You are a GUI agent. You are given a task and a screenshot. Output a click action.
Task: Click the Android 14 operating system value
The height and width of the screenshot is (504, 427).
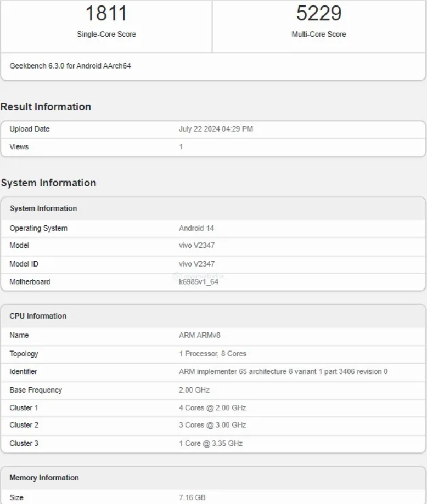(196, 228)
